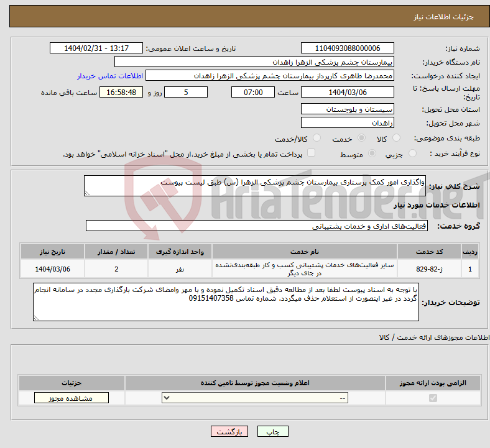Click the نام خدمت column header
Viewport: 490px width, 448px height.
coord(304,252)
